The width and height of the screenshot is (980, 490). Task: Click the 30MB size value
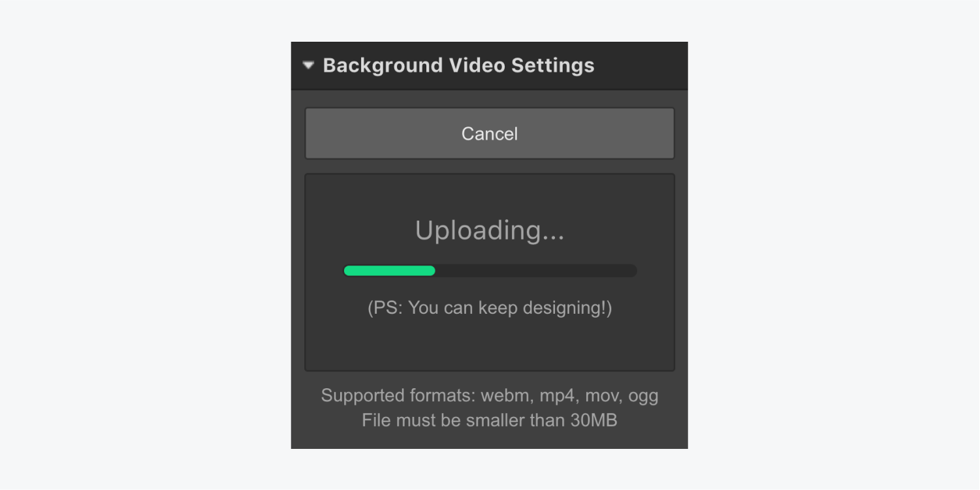(593, 420)
